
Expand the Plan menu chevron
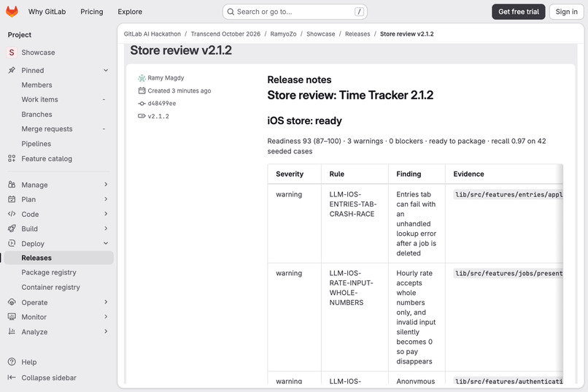[106, 199]
